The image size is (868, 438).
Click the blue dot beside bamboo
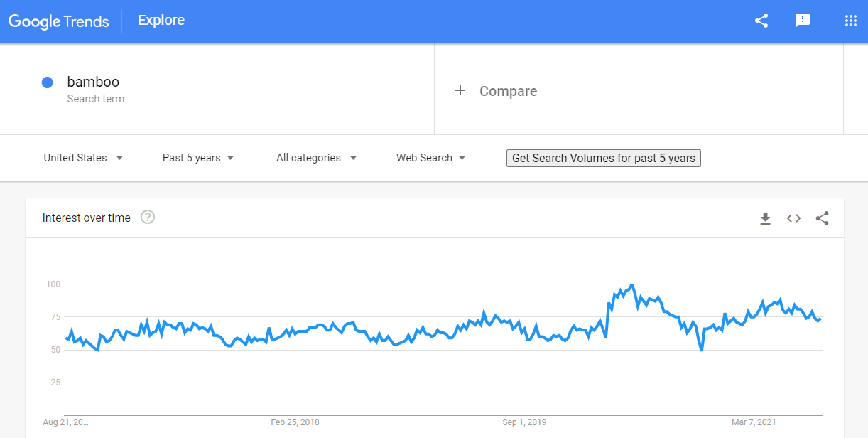48,82
